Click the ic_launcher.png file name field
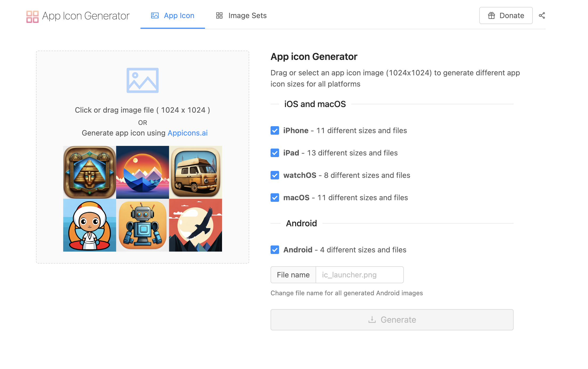The width and height of the screenshot is (588, 369). [359, 275]
